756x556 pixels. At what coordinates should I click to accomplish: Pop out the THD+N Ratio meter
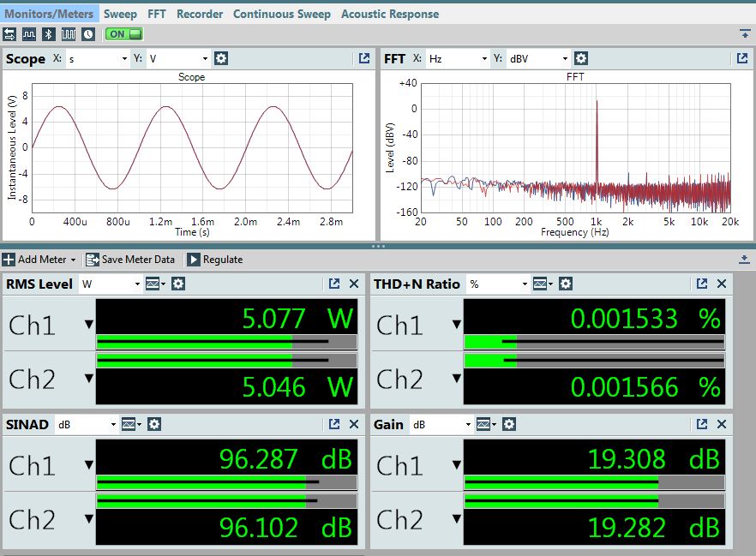click(x=702, y=284)
